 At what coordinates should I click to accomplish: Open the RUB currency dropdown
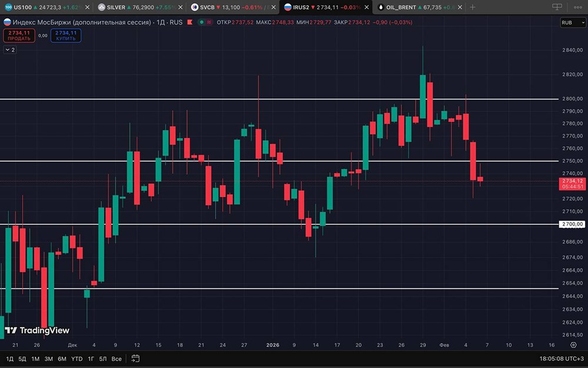click(573, 22)
